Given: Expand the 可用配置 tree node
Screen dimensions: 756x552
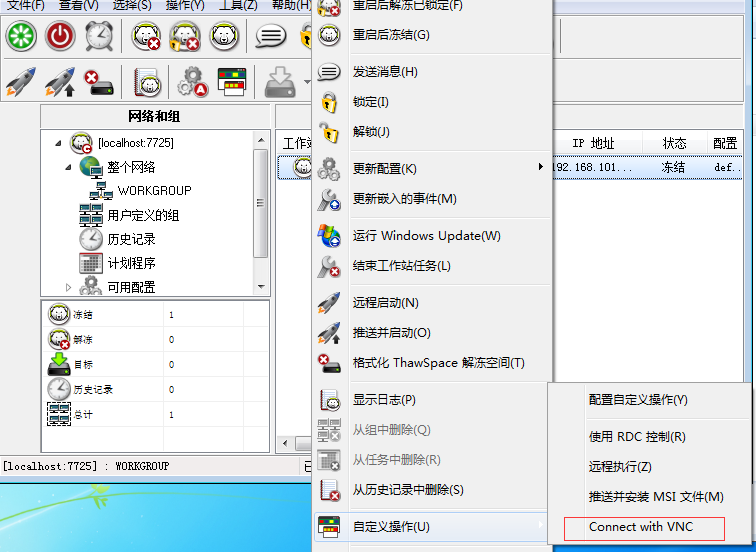Looking at the screenshot, I should tap(69, 287).
